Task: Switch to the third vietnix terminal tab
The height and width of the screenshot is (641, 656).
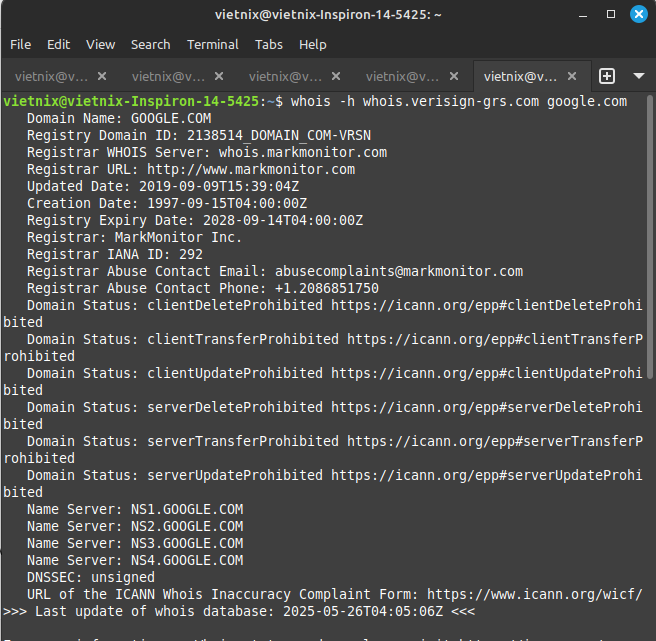Action: 285,77
